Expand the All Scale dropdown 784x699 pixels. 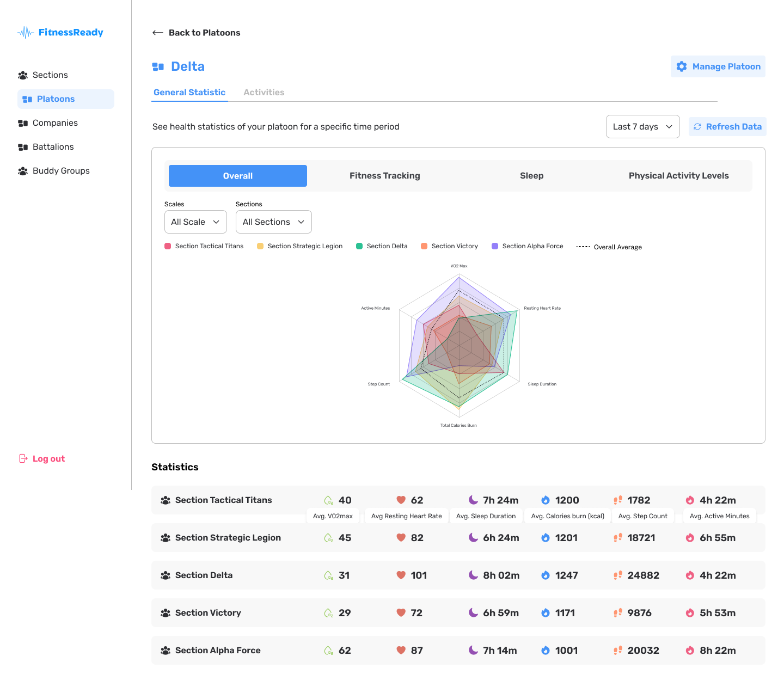(195, 222)
